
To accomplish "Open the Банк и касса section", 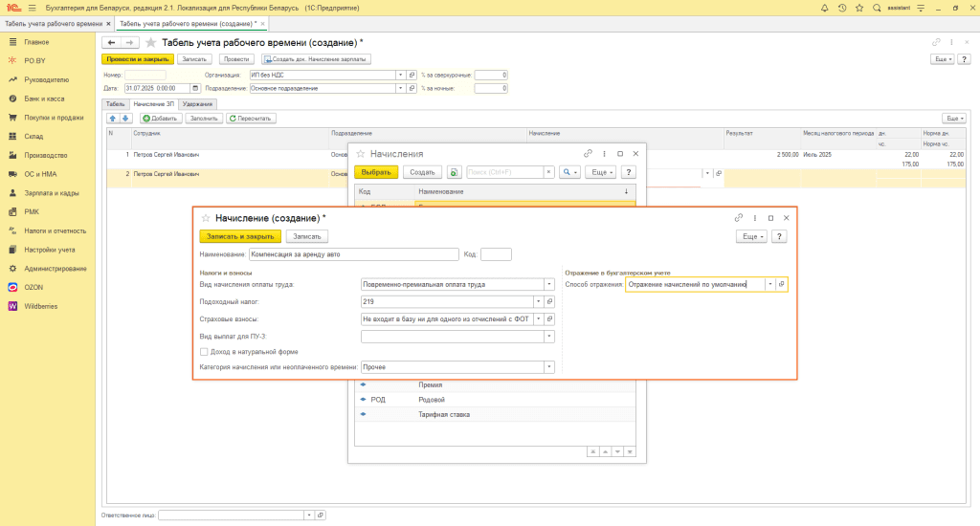I will pos(44,99).
